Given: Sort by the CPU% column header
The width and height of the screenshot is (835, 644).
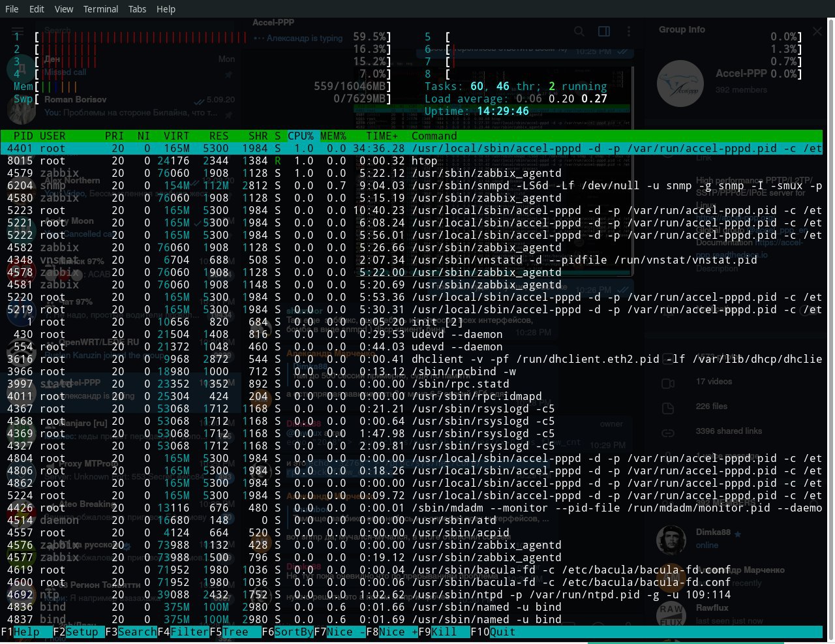Looking at the screenshot, I should [301, 136].
